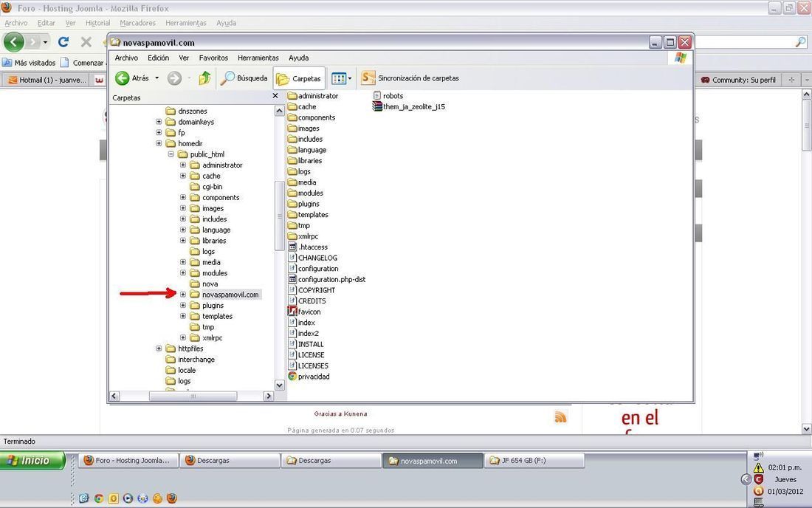
Task: Select the xmlrpc folder in file list
Action: click(303, 236)
